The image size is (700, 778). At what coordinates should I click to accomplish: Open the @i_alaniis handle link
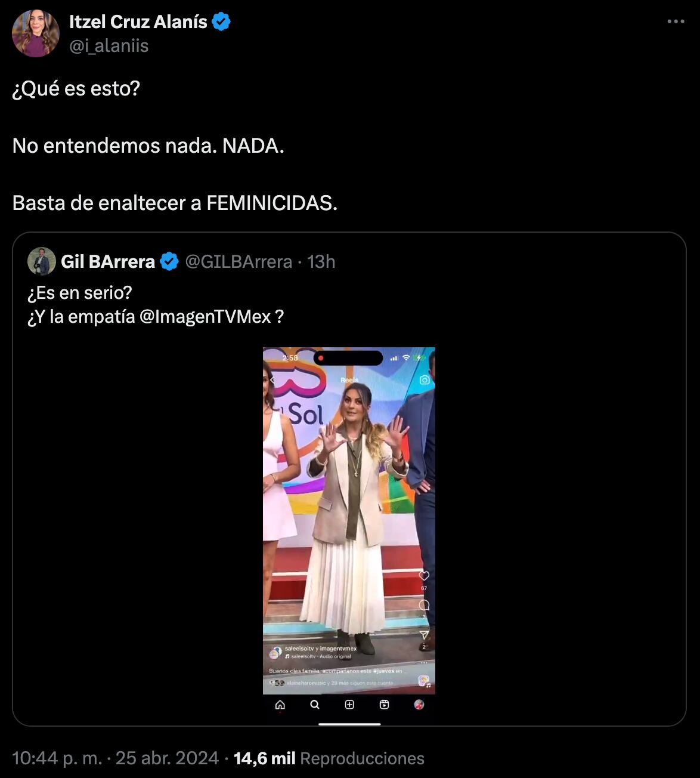click(109, 46)
